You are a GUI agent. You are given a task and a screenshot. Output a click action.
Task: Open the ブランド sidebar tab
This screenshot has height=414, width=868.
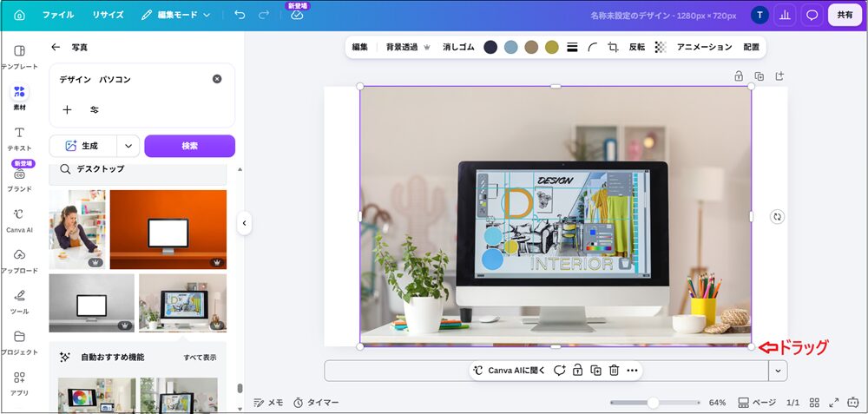(x=19, y=180)
